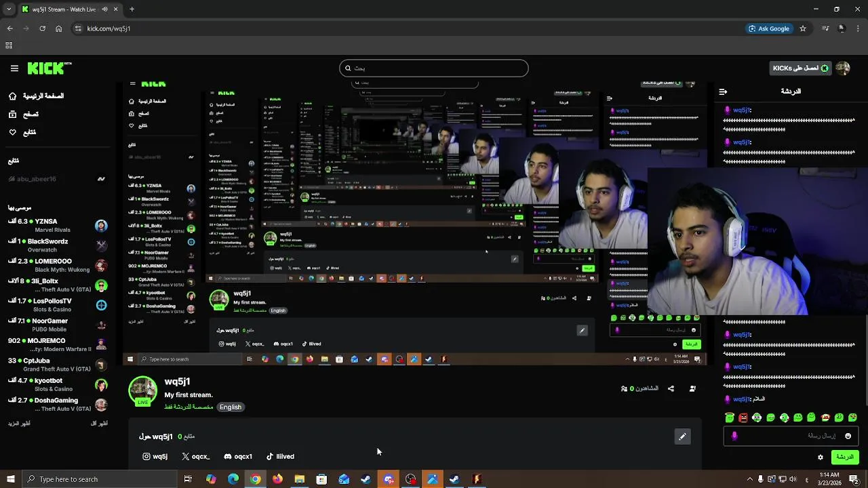
Task: Click the English language tag
Action: click(x=230, y=407)
